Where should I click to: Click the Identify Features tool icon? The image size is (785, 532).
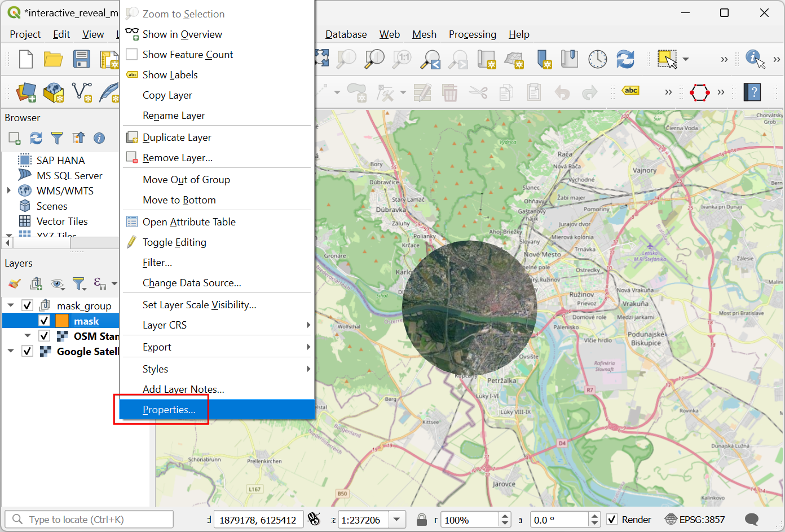coord(755,59)
